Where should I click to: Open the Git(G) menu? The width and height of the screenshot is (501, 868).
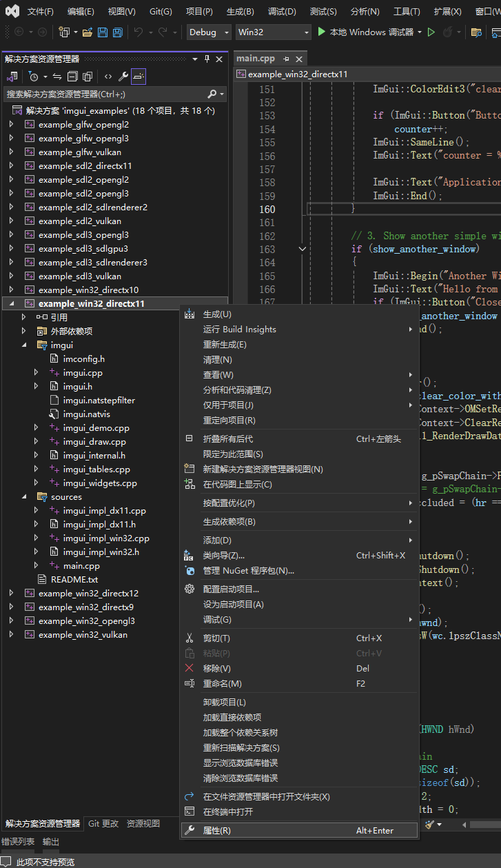[x=161, y=12]
